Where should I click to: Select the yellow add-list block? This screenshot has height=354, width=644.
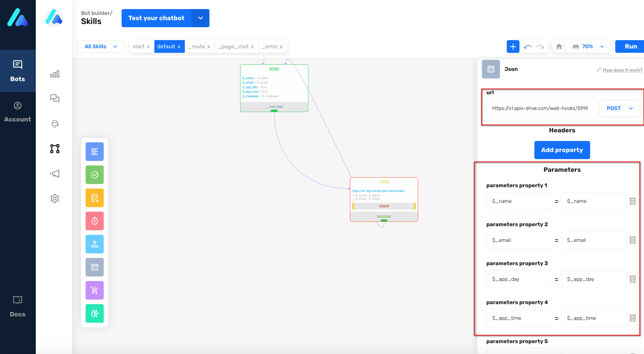(94, 198)
